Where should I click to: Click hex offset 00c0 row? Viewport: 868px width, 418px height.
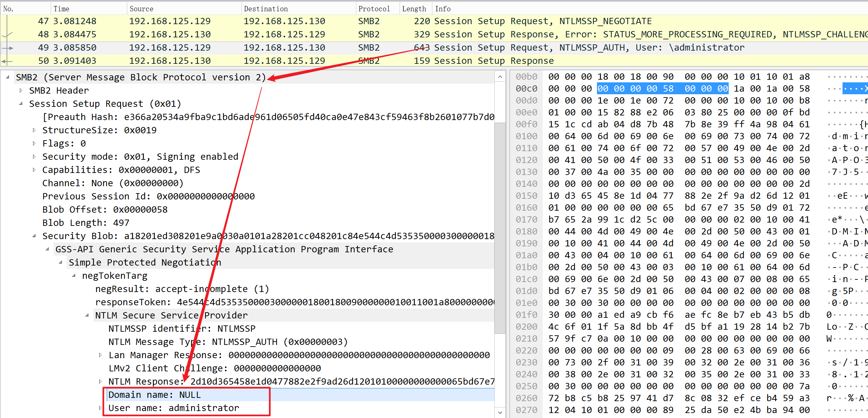pos(526,89)
